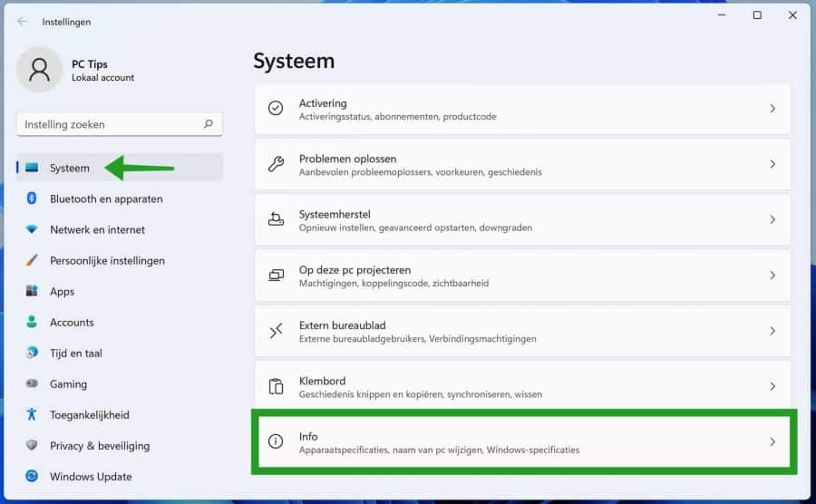Open the Accounts category
This screenshot has width=816, height=504.
(x=119, y=322)
